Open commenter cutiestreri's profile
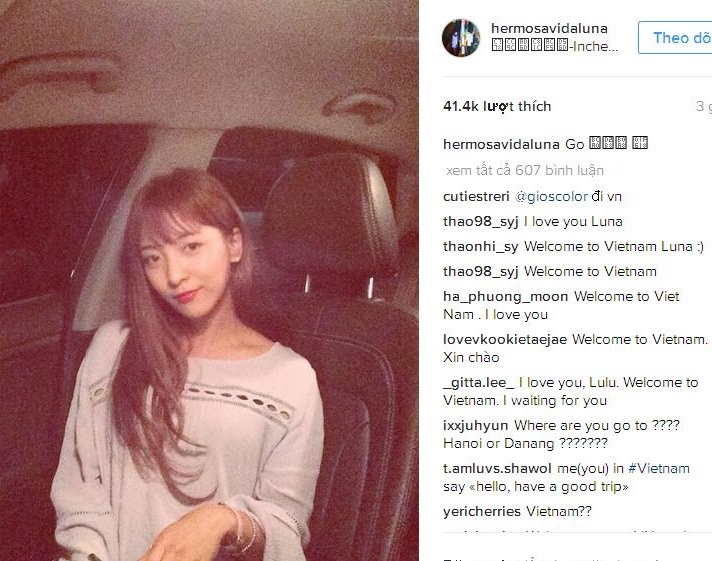This screenshot has height=561, width=712. coord(476,197)
